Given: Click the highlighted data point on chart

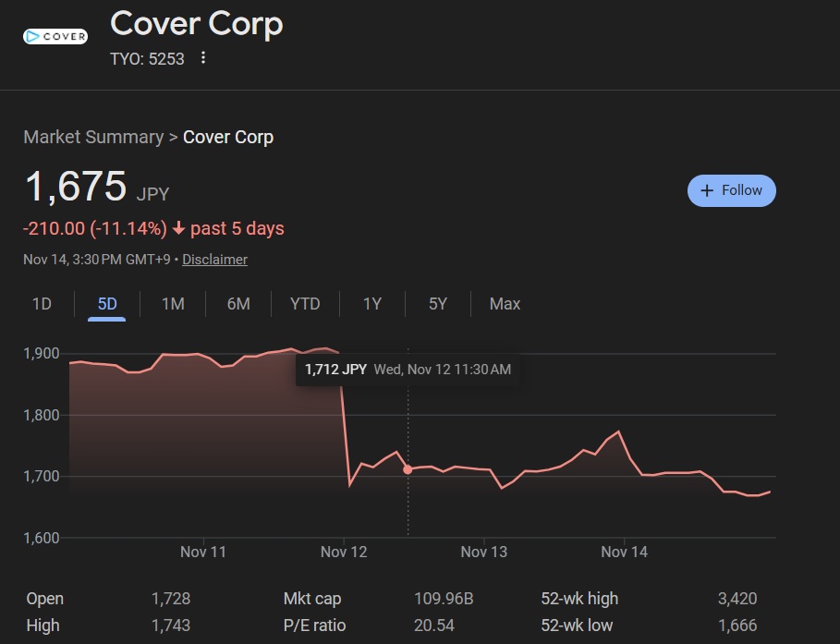Looking at the screenshot, I should tap(408, 469).
